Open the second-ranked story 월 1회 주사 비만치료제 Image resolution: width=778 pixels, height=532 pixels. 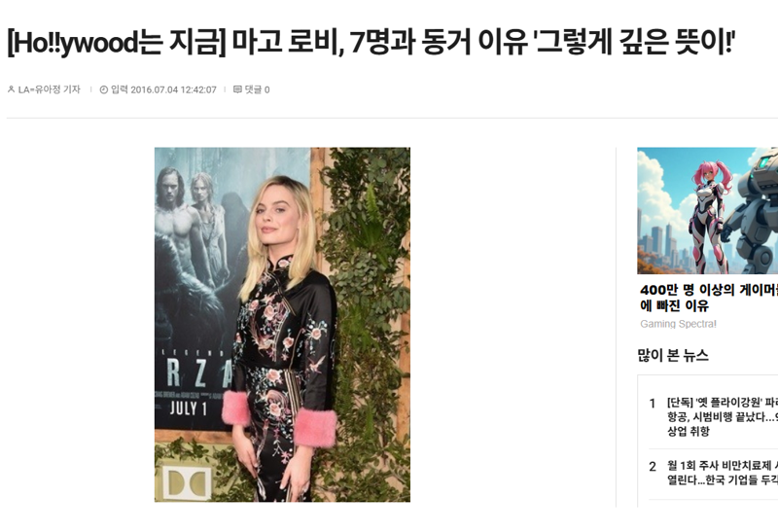(722, 473)
